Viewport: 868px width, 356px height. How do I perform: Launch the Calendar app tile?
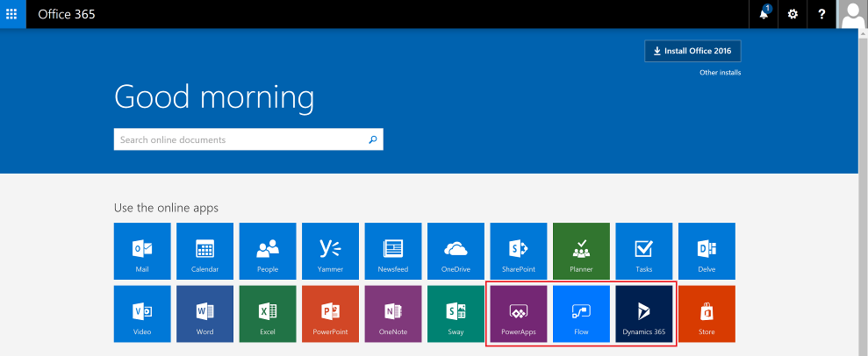click(204, 251)
